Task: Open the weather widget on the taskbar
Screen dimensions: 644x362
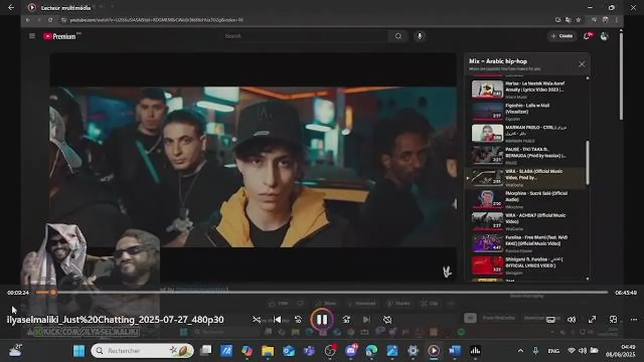Action: point(15,350)
